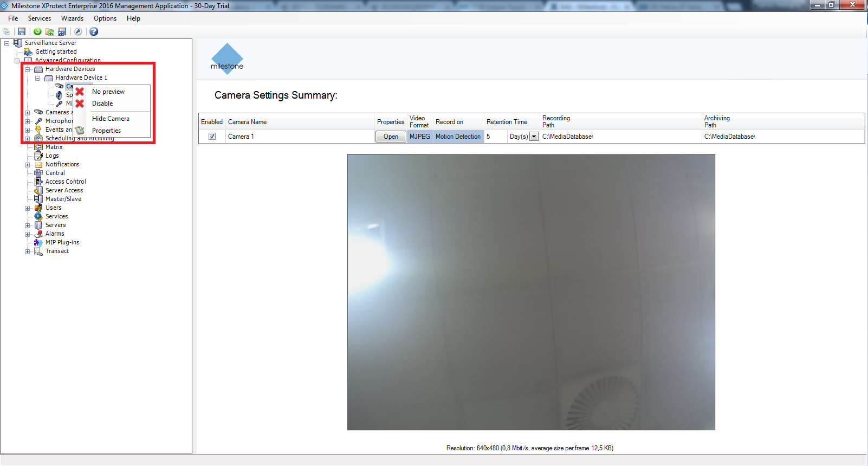868x466 pixels.
Task: Click the green refresh toolbar icon
Action: click(x=37, y=32)
